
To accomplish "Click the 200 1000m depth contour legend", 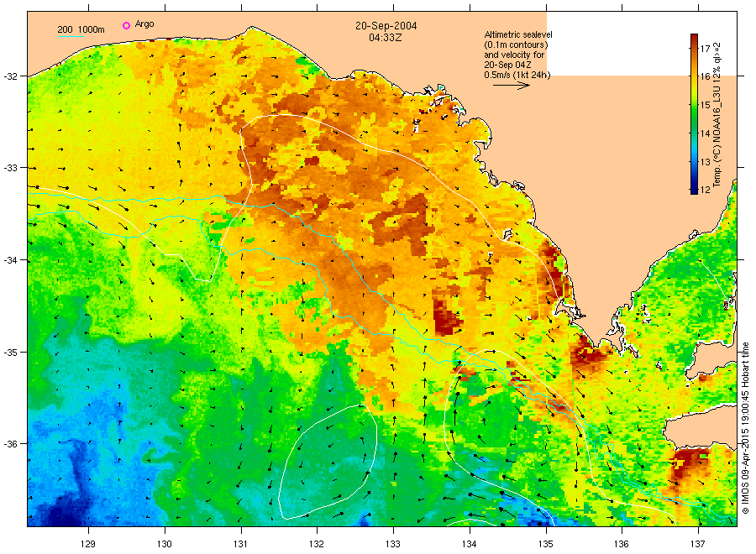I will 81,29.
